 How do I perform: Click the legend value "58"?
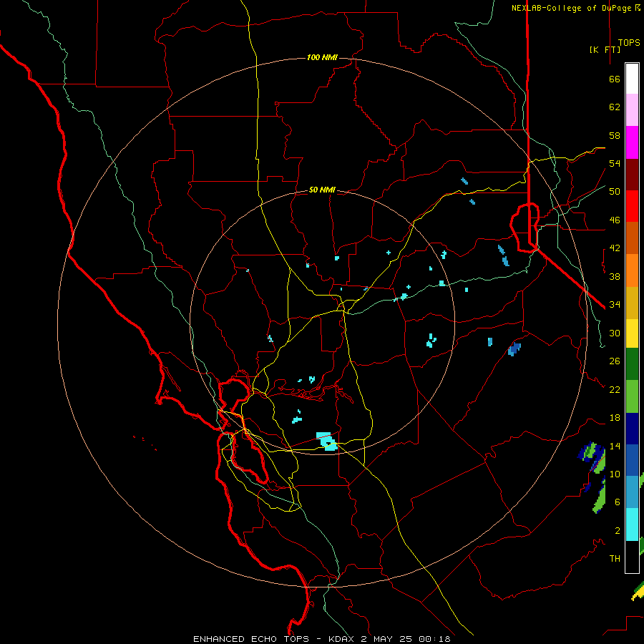point(615,135)
